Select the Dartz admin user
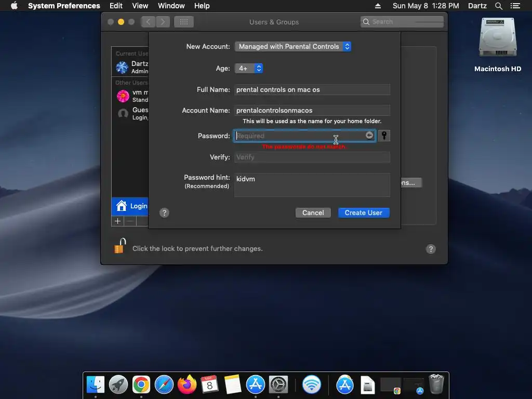The image size is (532, 399). click(130, 67)
